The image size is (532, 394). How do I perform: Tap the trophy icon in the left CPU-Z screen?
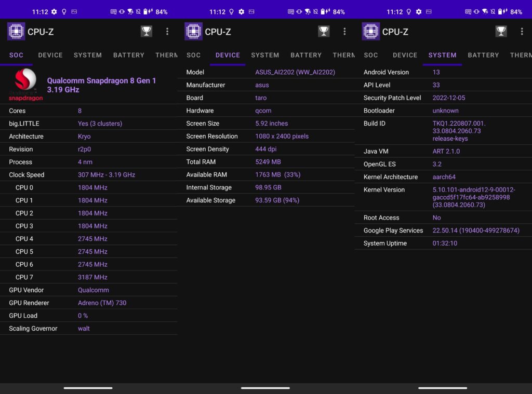coord(146,32)
